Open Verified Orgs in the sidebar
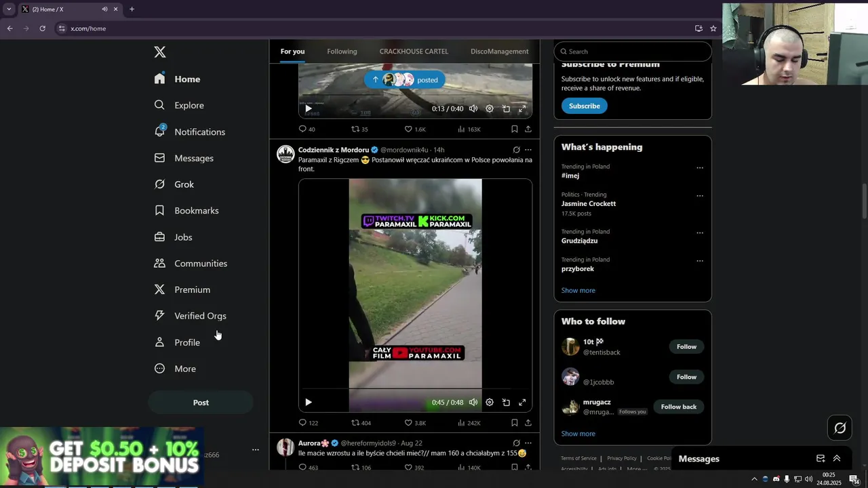Viewport: 868px width, 488px height. [190, 316]
